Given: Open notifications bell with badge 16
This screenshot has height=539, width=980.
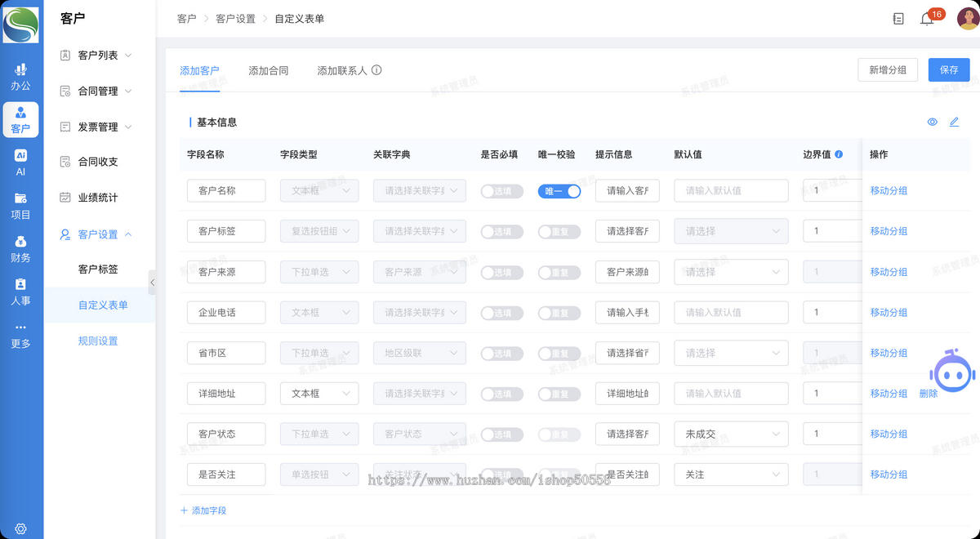Looking at the screenshot, I should [927, 19].
